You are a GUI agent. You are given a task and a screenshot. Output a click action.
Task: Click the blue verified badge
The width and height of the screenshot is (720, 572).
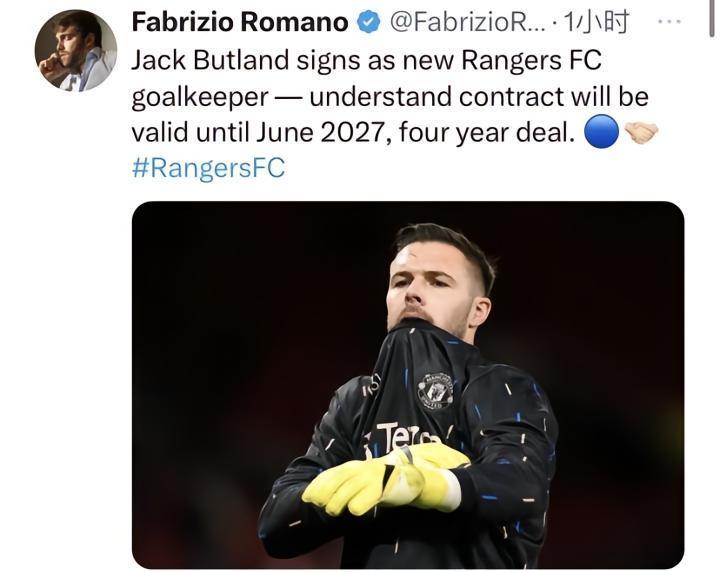tap(369, 22)
